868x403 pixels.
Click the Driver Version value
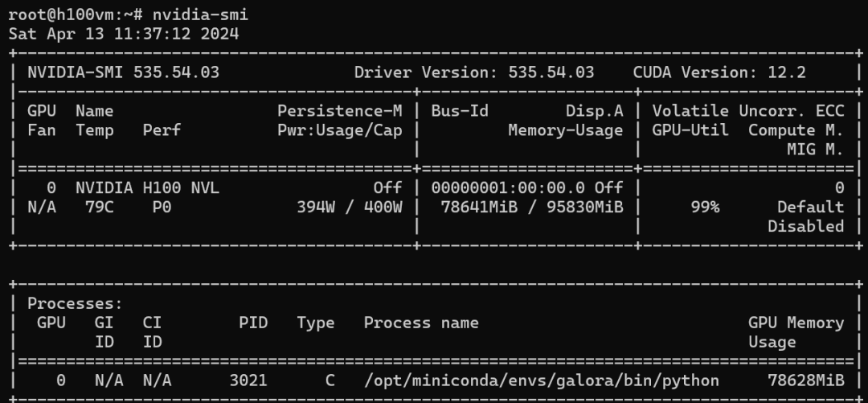(x=551, y=72)
